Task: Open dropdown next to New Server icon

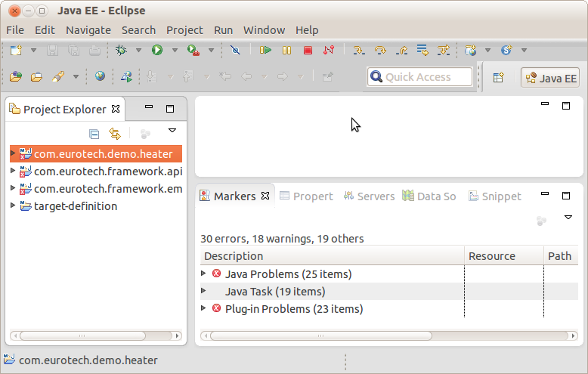Action: (488, 50)
